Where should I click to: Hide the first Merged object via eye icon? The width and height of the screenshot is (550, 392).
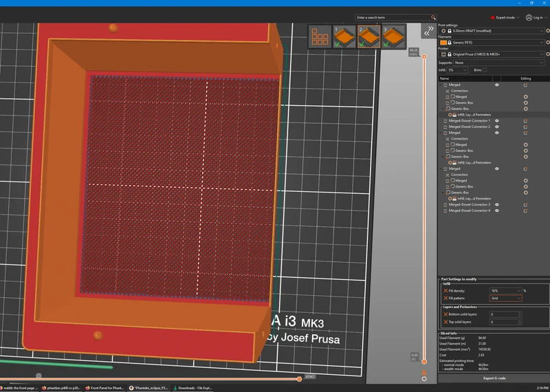[x=496, y=85]
